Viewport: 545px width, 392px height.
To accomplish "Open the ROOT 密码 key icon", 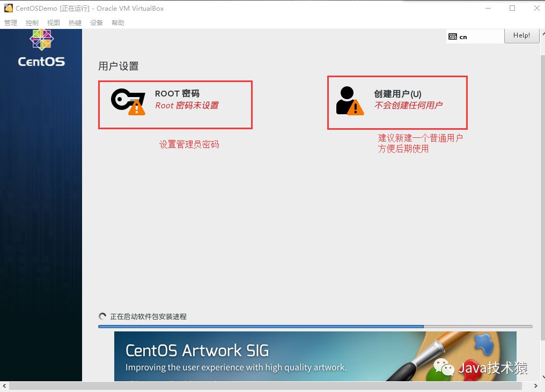I will (128, 102).
